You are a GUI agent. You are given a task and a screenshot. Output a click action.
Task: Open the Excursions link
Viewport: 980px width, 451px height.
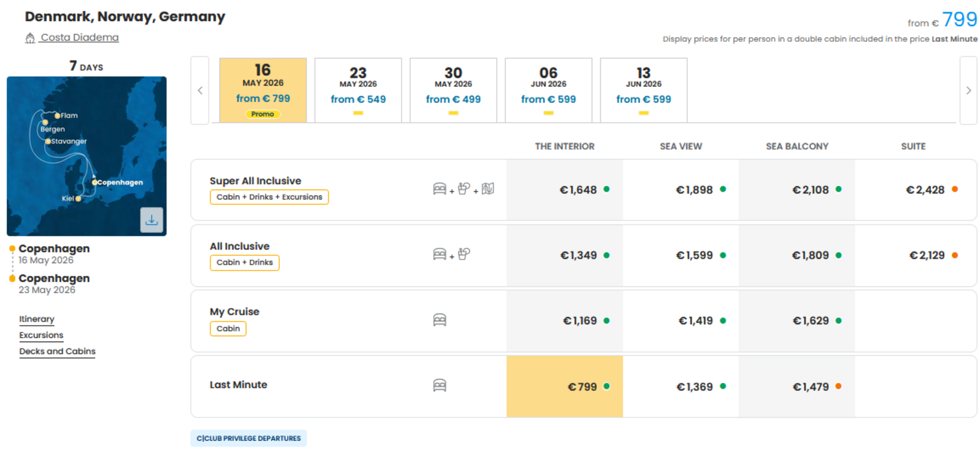(41, 335)
